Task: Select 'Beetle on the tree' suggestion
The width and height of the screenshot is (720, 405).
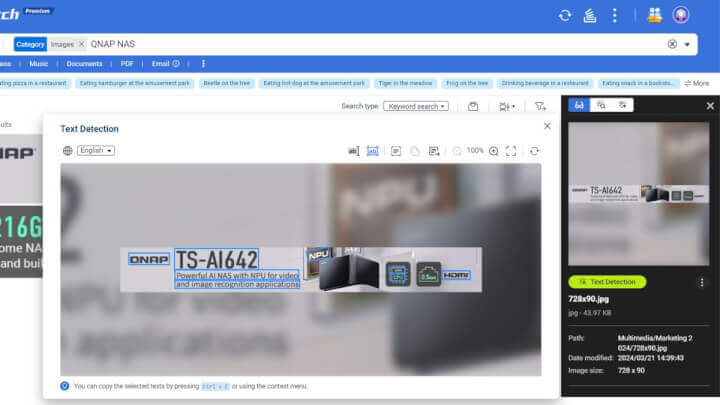Action: [227, 83]
